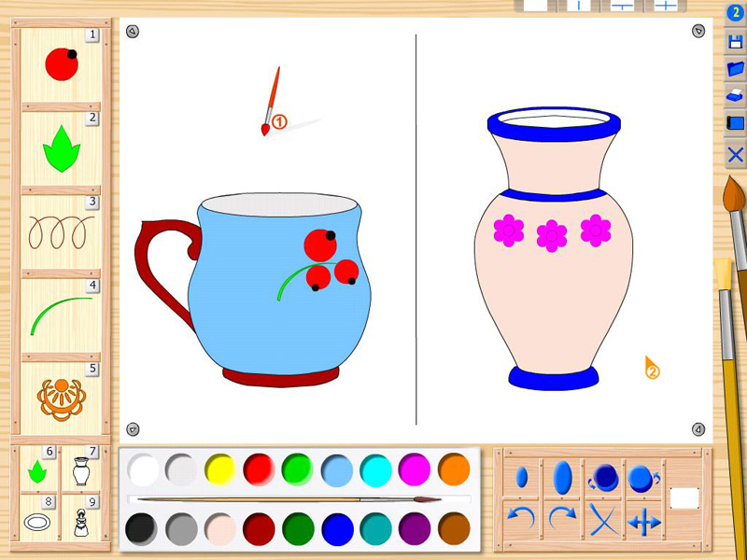This screenshot has width=747, height=560.
Task: Pick the dark red paint color
Action: click(x=259, y=529)
